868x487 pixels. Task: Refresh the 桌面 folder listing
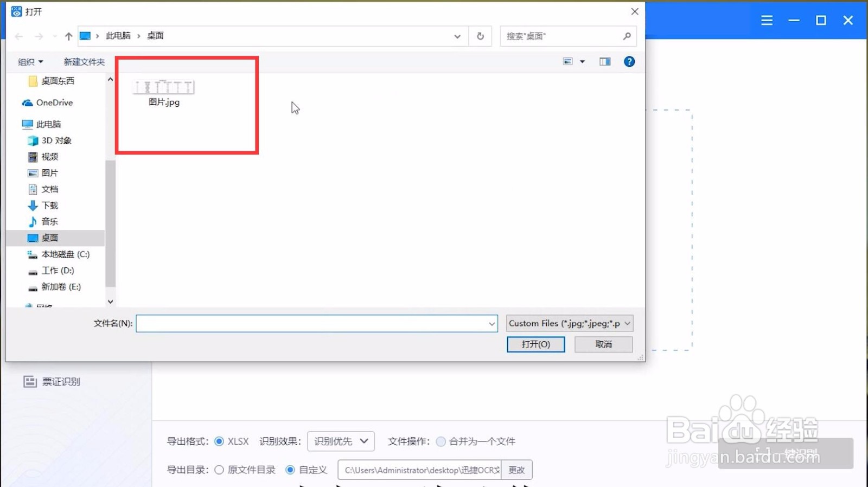pyautogui.click(x=480, y=36)
